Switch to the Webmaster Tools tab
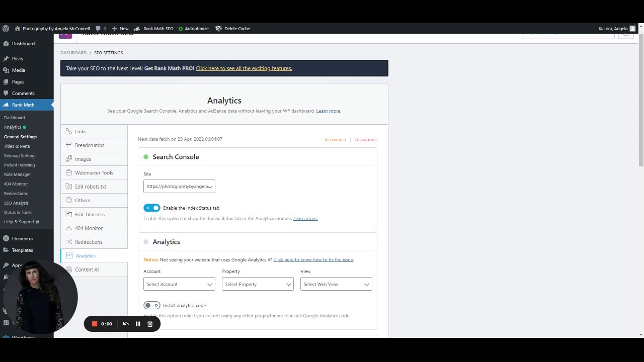The width and height of the screenshot is (644, 362). [x=94, y=173]
